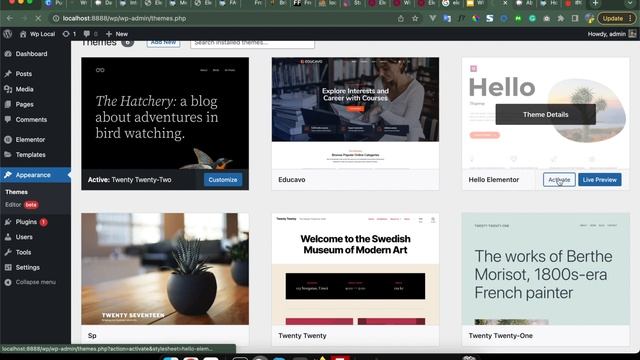The height and width of the screenshot is (360, 640).
Task: Click the Settings sliders icon
Action: [8, 267]
